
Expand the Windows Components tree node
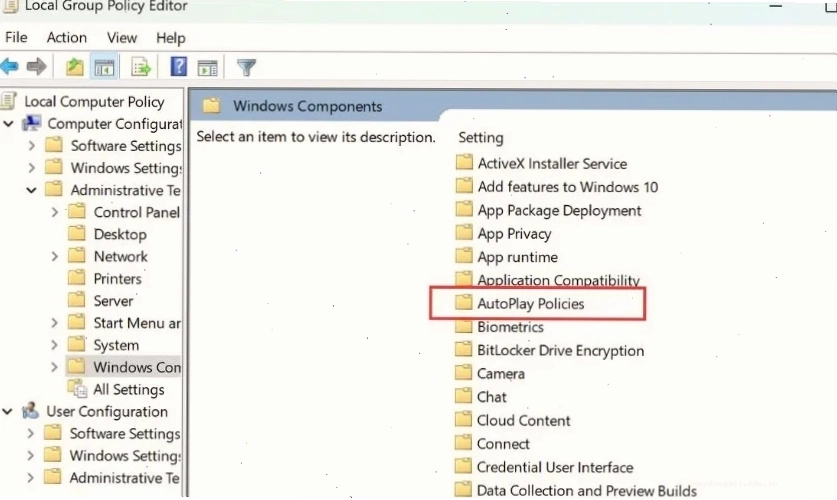[x=54, y=367]
